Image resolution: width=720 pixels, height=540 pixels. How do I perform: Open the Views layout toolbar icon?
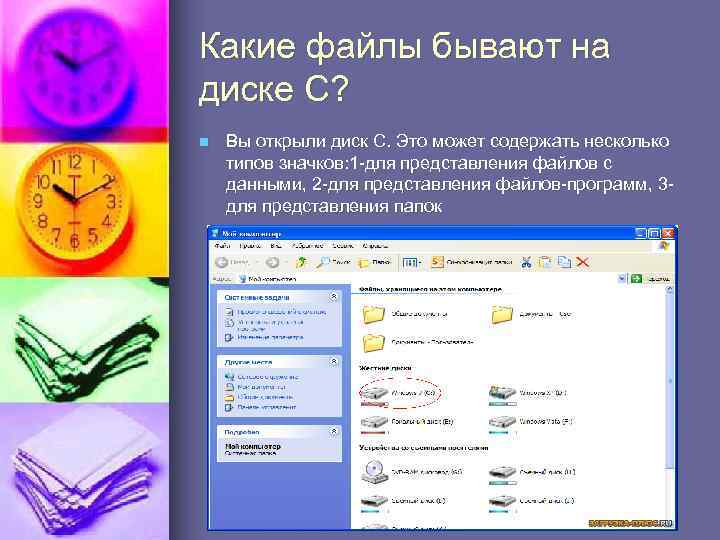(x=409, y=263)
